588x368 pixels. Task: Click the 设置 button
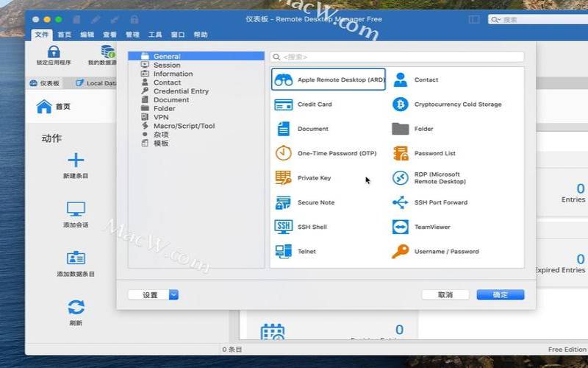point(149,295)
